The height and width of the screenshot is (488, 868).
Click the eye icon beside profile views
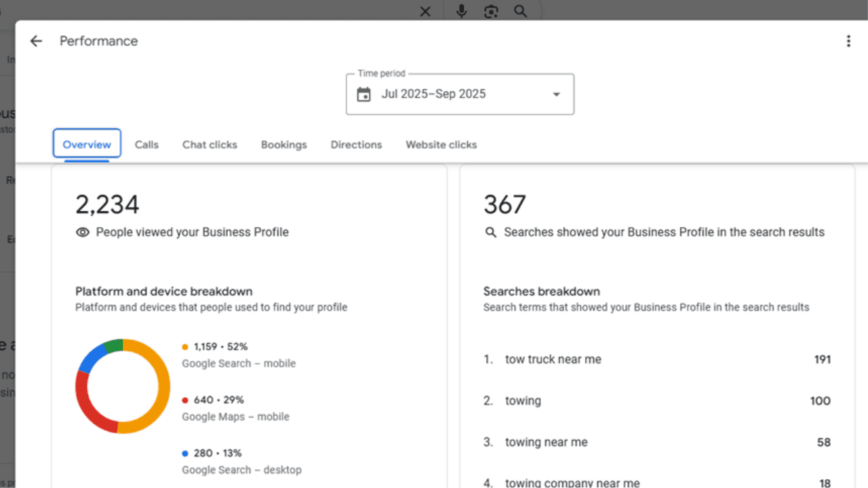(x=83, y=232)
